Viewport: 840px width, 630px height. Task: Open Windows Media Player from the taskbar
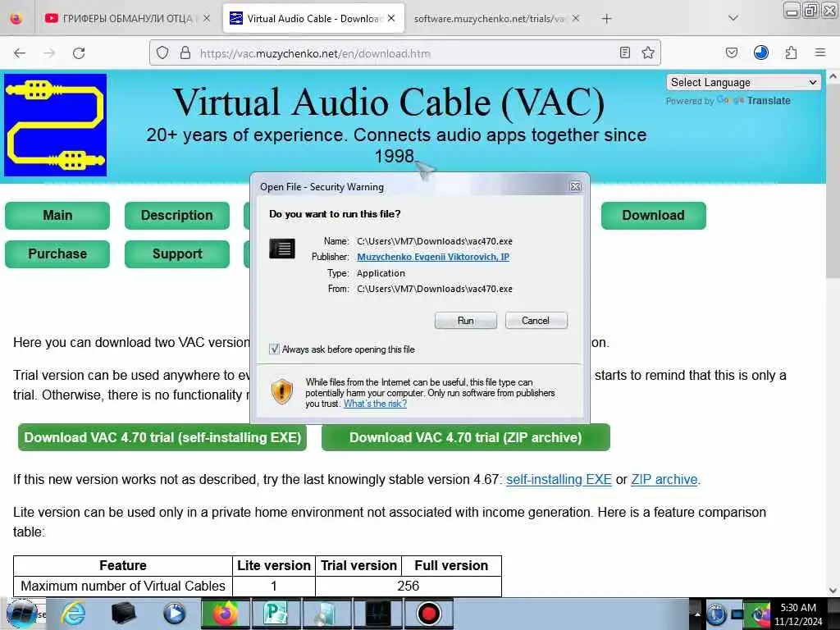click(x=174, y=614)
